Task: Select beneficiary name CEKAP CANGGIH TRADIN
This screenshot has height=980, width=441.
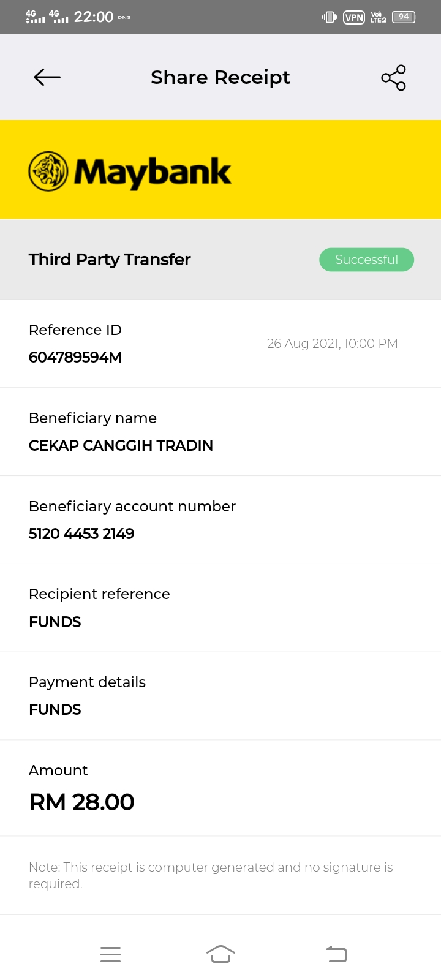Action: 121,445
